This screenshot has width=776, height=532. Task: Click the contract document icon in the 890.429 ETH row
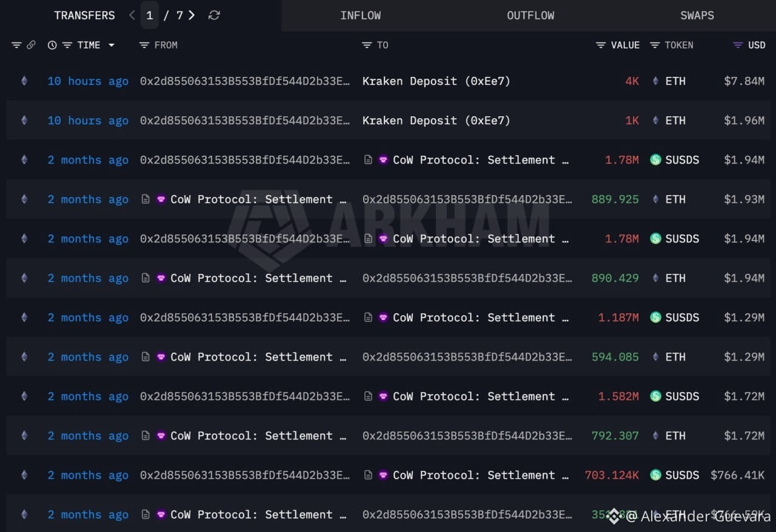145,278
